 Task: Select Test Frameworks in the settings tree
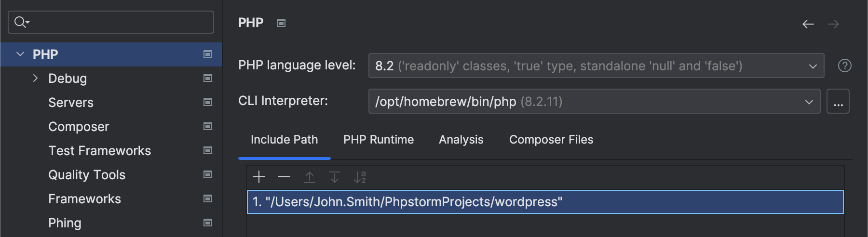pos(100,150)
